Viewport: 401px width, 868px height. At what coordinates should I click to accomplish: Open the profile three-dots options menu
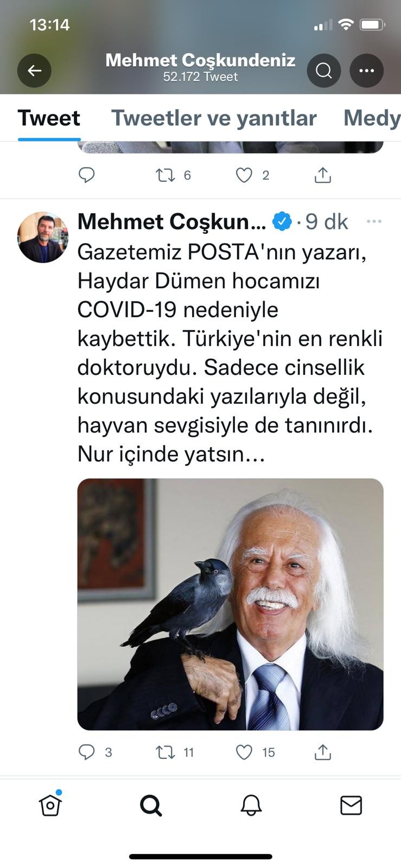pyautogui.click(x=367, y=71)
